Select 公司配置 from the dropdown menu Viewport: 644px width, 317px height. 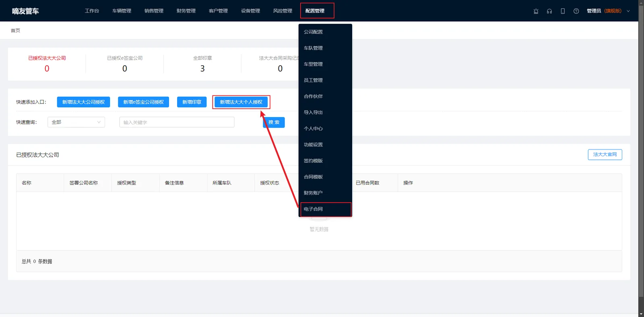pyautogui.click(x=325, y=32)
